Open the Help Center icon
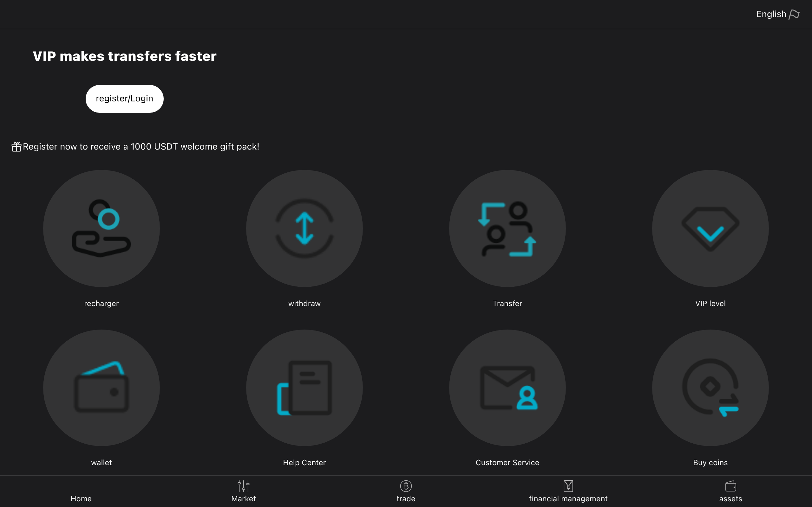The image size is (812, 507). point(304,388)
